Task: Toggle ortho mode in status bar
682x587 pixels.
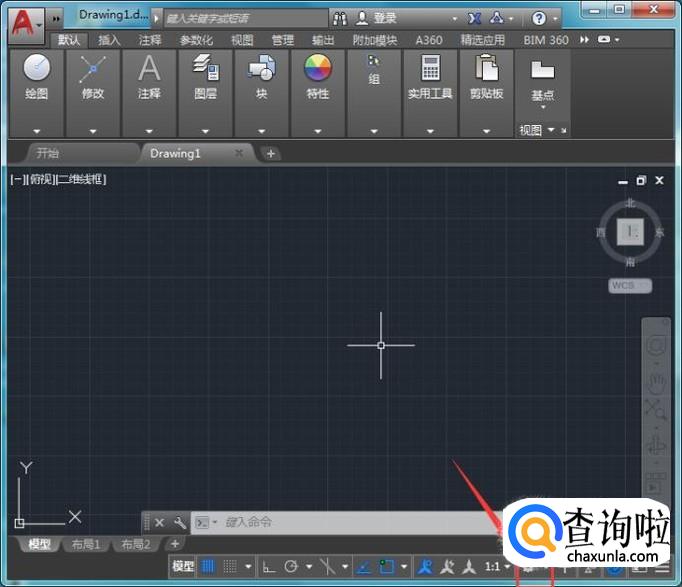Action: coord(268,566)
